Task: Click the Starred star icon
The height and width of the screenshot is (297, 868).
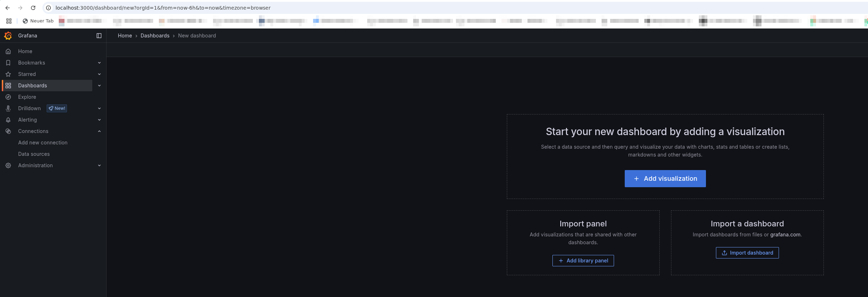Action: click(8, 74)
